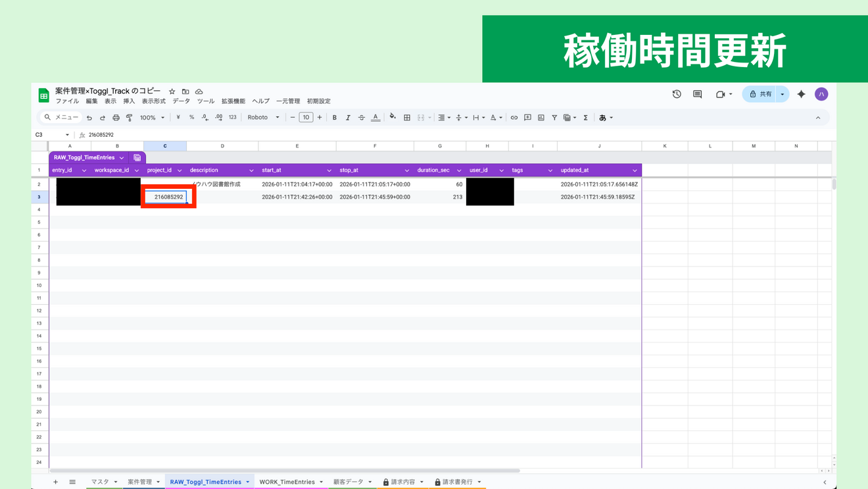This screenshot has width=868, height=489.
Task: Toggle strikethrough formatting
Action: click(362, 118)
